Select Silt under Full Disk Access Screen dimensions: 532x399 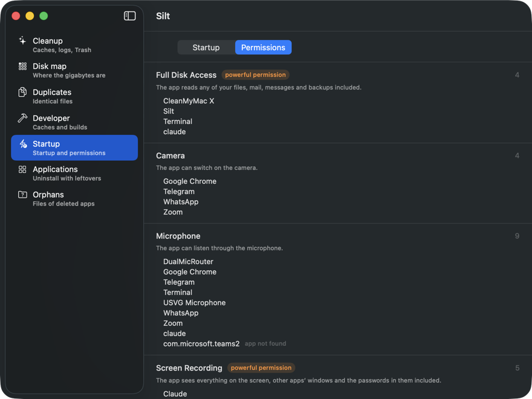click(169, 111)
